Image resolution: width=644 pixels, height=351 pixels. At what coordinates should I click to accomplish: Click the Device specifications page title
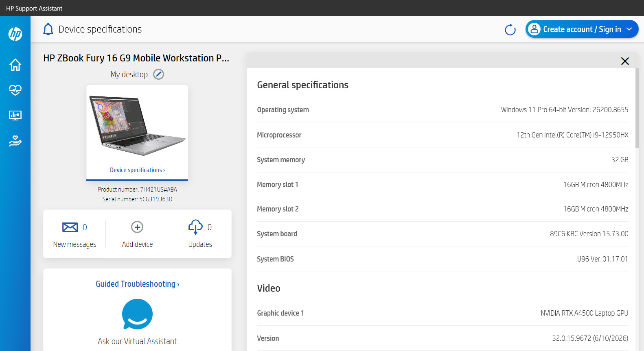coord(100,29)
